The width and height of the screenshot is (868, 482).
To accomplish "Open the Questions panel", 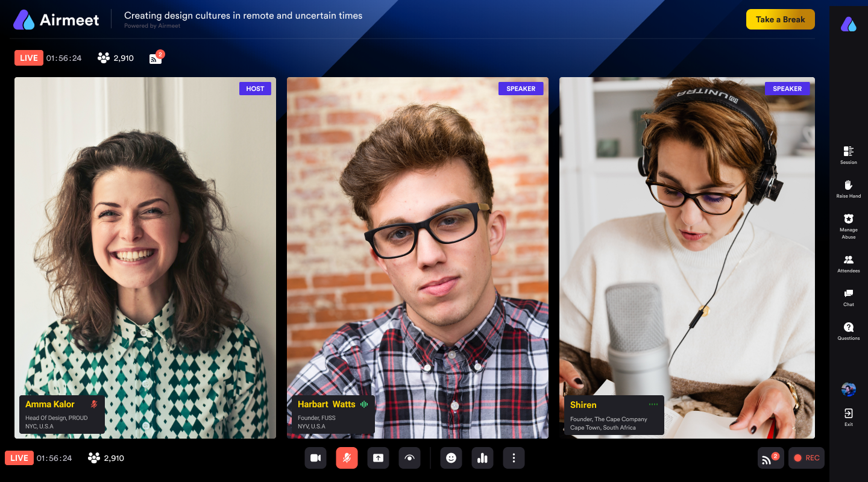I will coord(848,330).
